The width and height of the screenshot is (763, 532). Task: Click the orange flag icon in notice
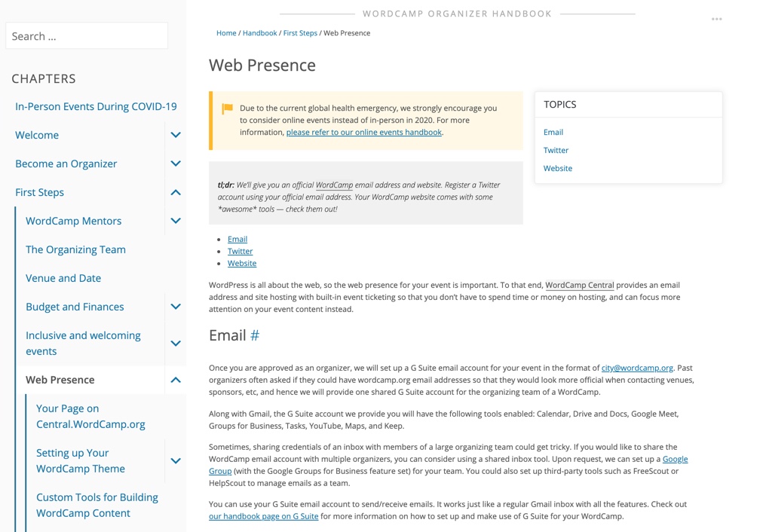227,109
